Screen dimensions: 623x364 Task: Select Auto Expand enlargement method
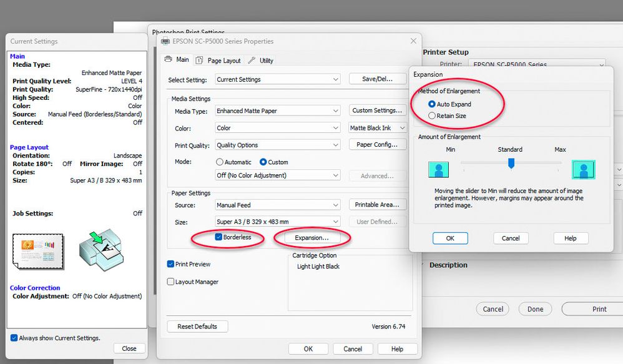(x=432, y=104)
